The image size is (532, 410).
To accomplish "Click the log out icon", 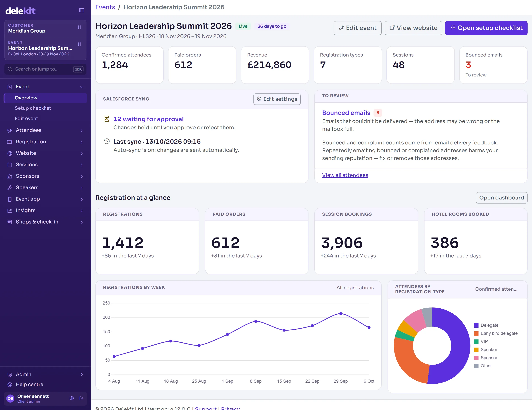I will tap(81, 399).
